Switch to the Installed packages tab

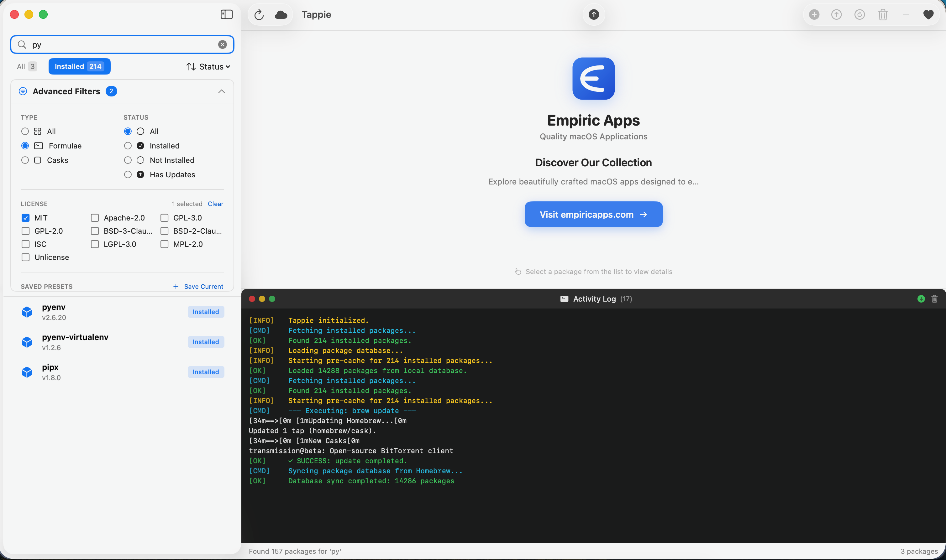[x=79, y=66]
